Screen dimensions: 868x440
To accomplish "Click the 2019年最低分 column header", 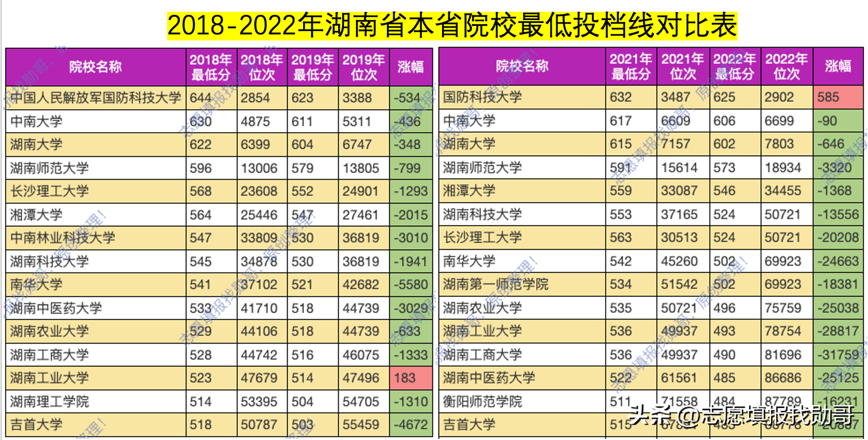I will [x=312, y=67].
